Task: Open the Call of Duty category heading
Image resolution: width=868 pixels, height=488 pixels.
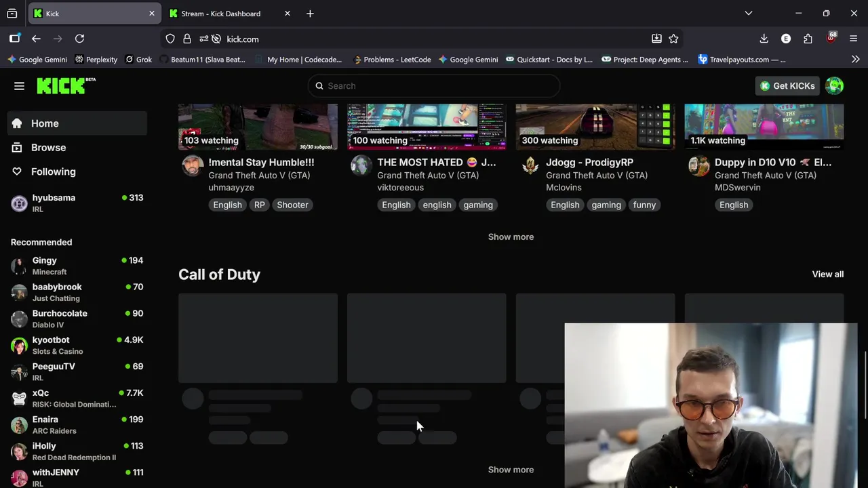Action: point(219,274)
